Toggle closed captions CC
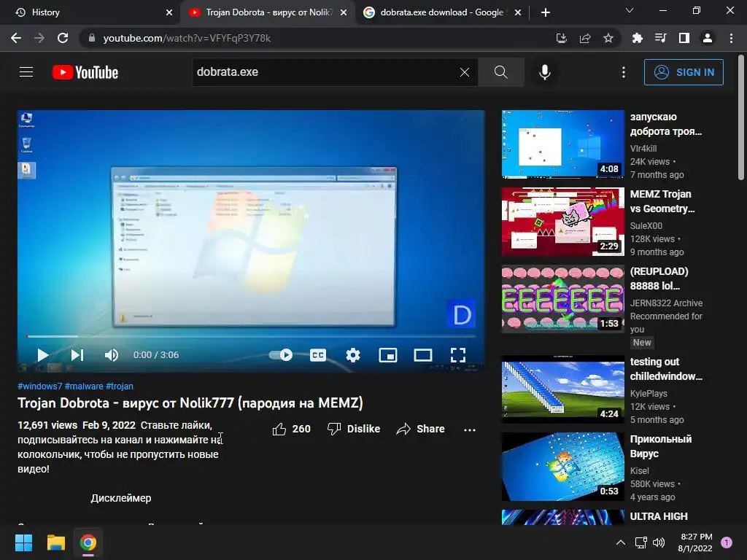The height and width of the screenshot is (560, 747). click(318, 355)
